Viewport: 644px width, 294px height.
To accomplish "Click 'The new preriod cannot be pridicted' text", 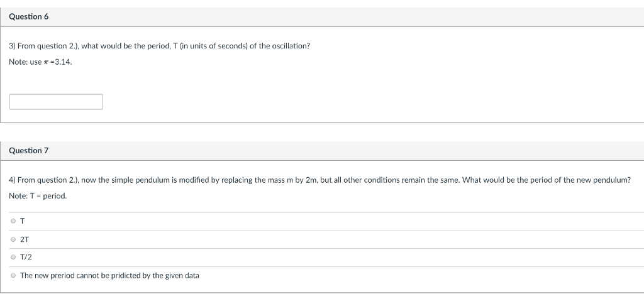I will [x=109, y=276].
